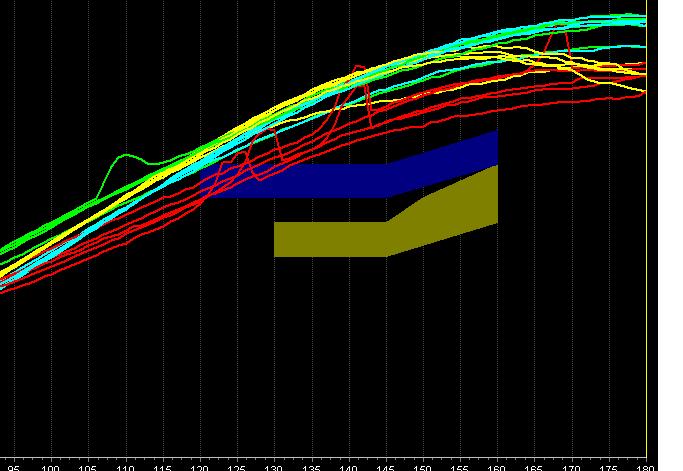The image size is (683, 471).
Task: Click the red bump peak near 129
Action: (x=270, y=129)
